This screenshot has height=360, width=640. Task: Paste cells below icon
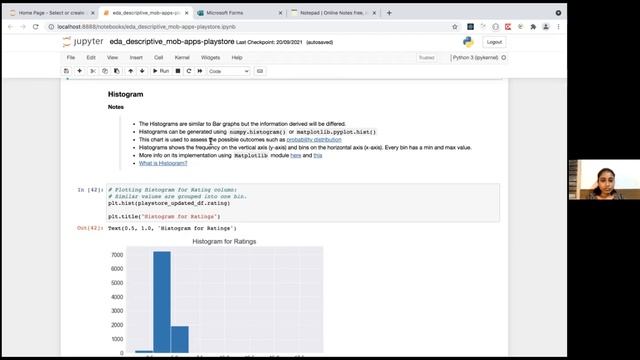point(117,71)
